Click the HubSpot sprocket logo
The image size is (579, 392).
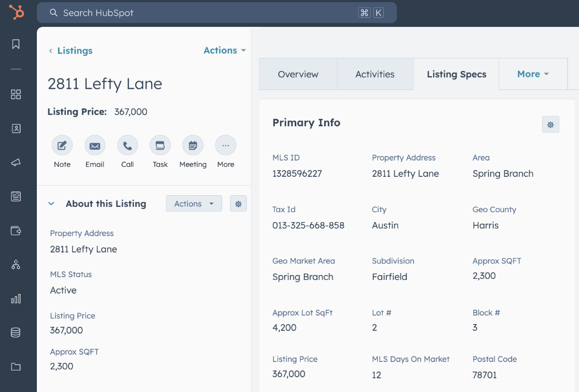pos(16,12)
